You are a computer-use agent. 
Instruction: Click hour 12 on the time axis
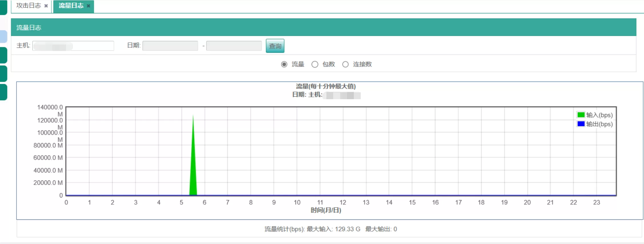343,202
